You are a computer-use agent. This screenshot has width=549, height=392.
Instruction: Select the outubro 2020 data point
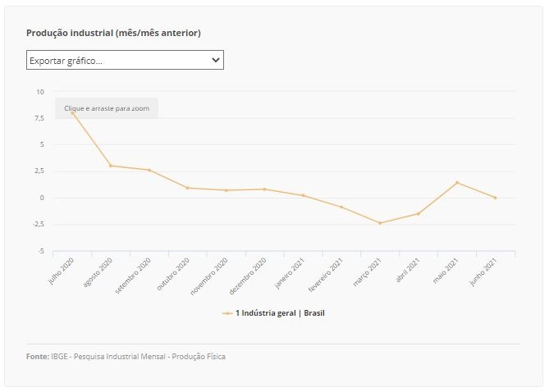[188, 188]
